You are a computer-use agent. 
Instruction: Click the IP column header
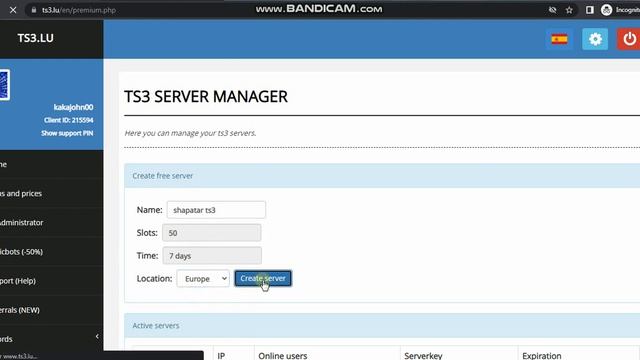coord(221,356)
